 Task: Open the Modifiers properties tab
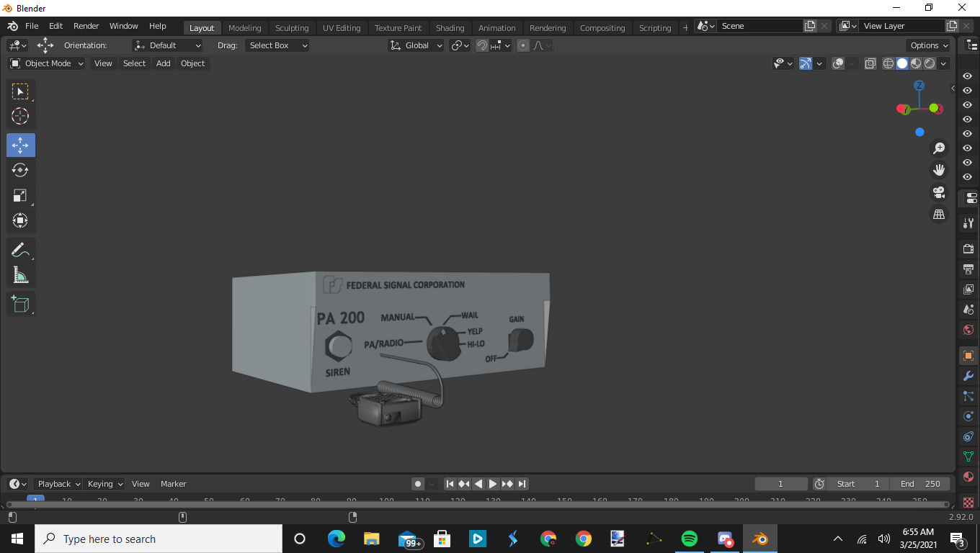point(968,376)
